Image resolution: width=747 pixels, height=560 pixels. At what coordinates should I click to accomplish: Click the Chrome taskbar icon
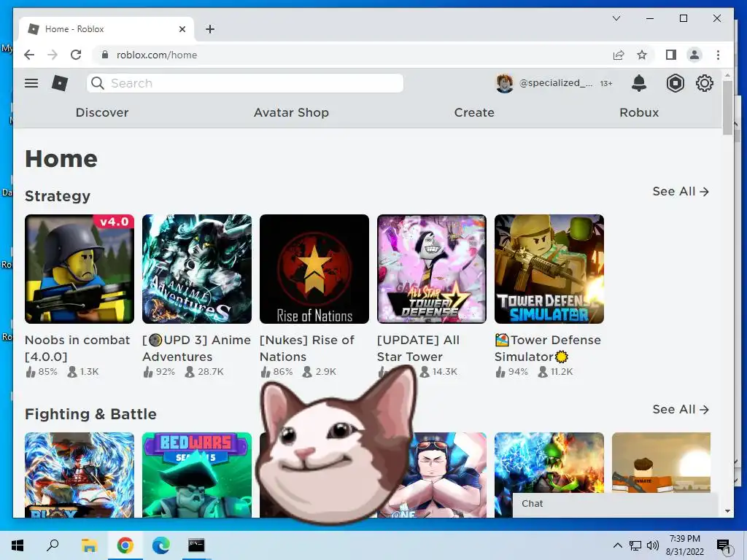[x=125, y=545]
